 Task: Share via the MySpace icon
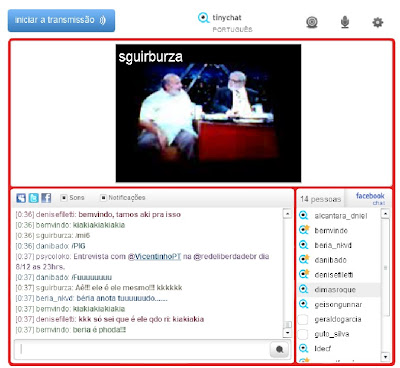[21, 198]
